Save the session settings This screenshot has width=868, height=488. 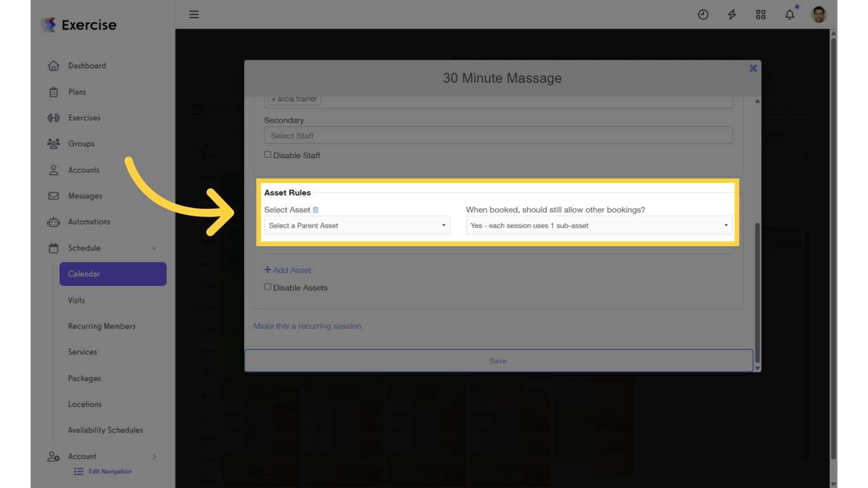(x=499, y=360)
